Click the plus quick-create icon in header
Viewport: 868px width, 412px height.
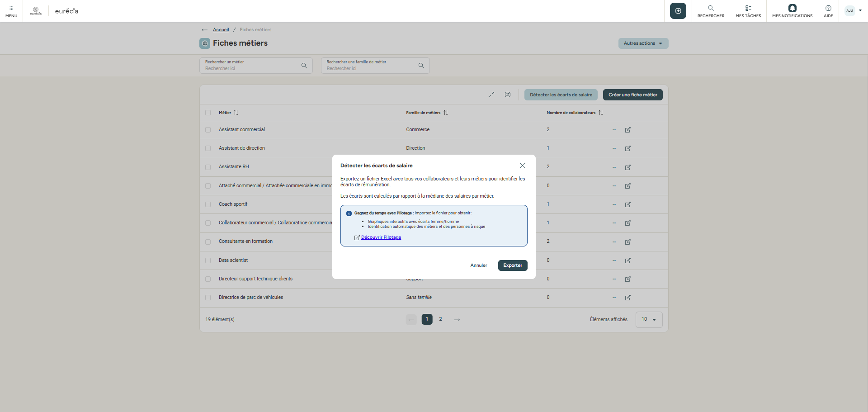pos(678,11)
